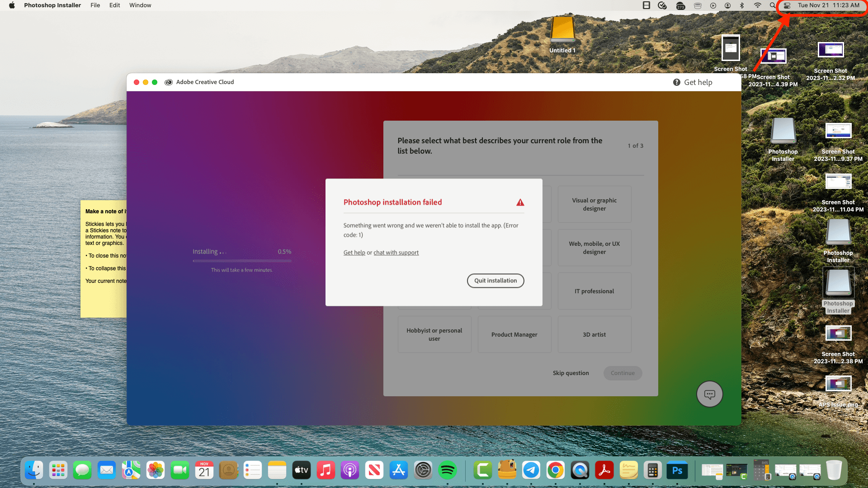The width and height of the screenshot is (868, 488).
Task: Choose Hobbyist or personal user option
Action: [x=434, y=334]
